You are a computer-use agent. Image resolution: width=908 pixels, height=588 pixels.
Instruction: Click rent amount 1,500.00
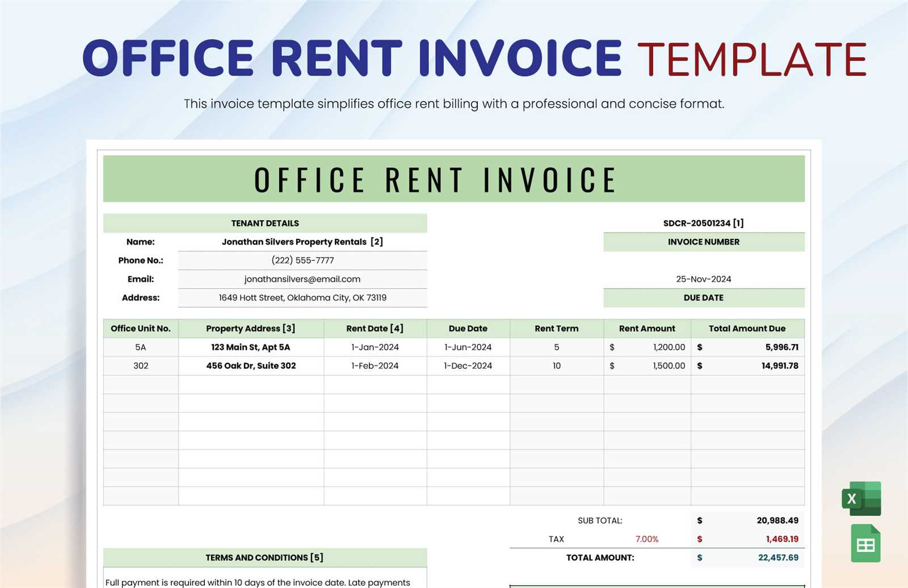click(647, 366)
